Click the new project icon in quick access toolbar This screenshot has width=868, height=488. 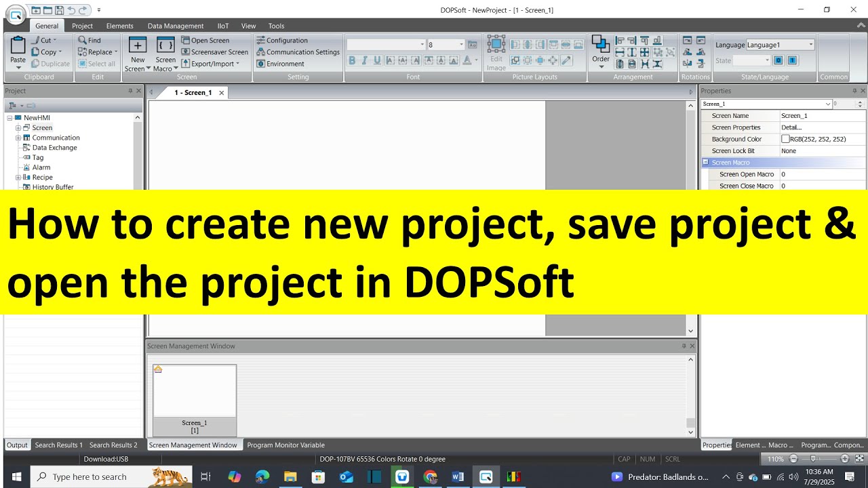[x=36, y=10]
